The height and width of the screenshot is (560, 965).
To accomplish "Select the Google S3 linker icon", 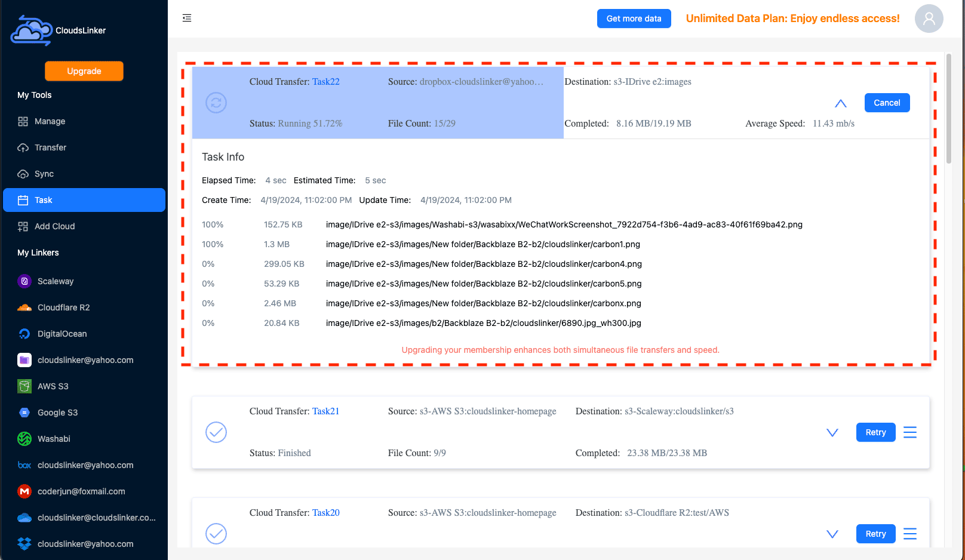I will [x=24, y=413].
